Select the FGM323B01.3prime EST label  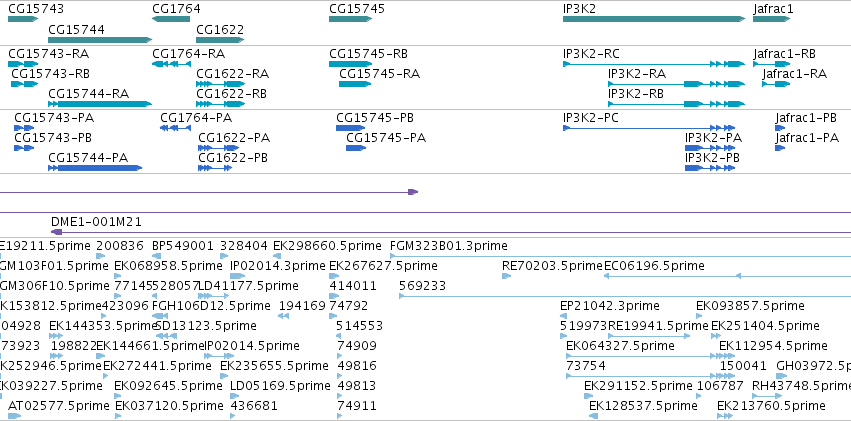point(449,246)
